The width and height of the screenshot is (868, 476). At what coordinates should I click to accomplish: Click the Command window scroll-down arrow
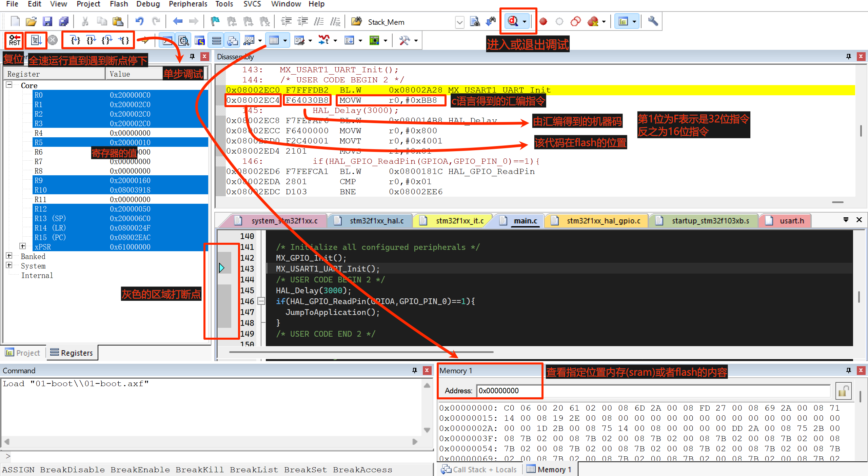coord(427,430)
